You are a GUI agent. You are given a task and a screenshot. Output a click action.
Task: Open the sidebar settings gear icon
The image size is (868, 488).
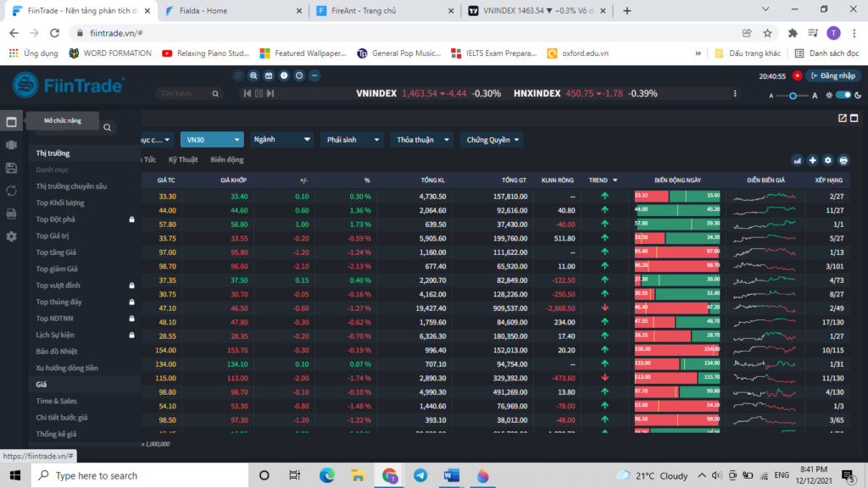pyautogui.click(x=11, y=237)
